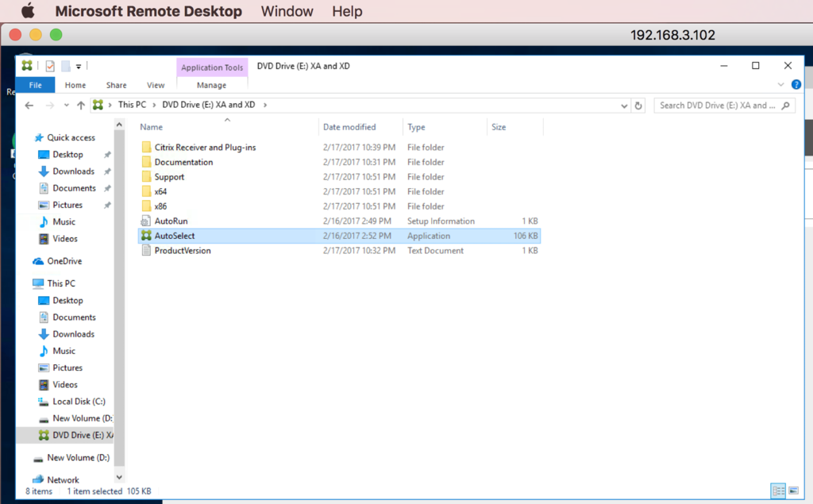Open pinned Pictures under Quick access

point(67,205)
